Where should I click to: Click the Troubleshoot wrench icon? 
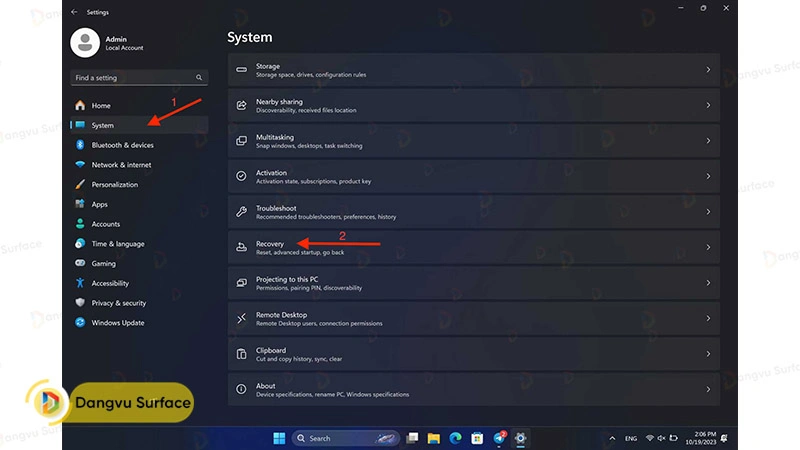pos(241,212)
